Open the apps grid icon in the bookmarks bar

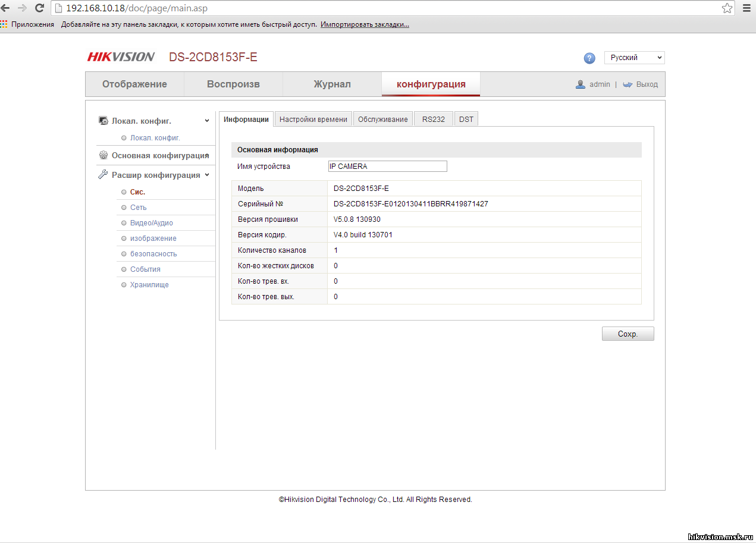click(4, 24)
